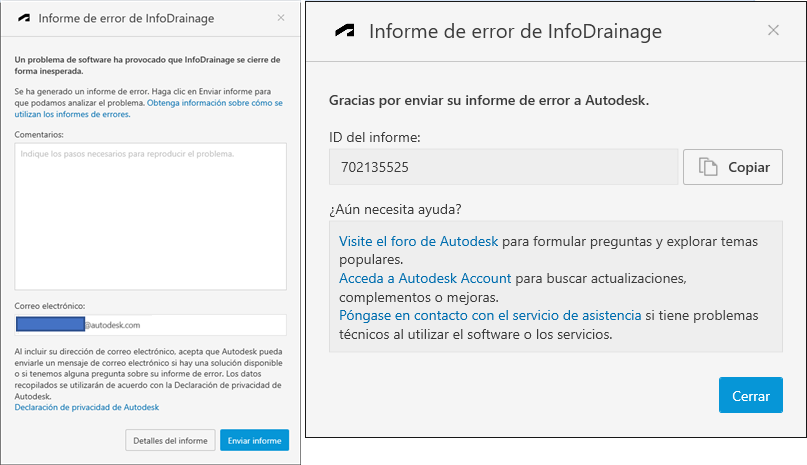
Task: Open Visite el foro de Autodesk link
Action: pyautogui.click(x=418, y=241)
